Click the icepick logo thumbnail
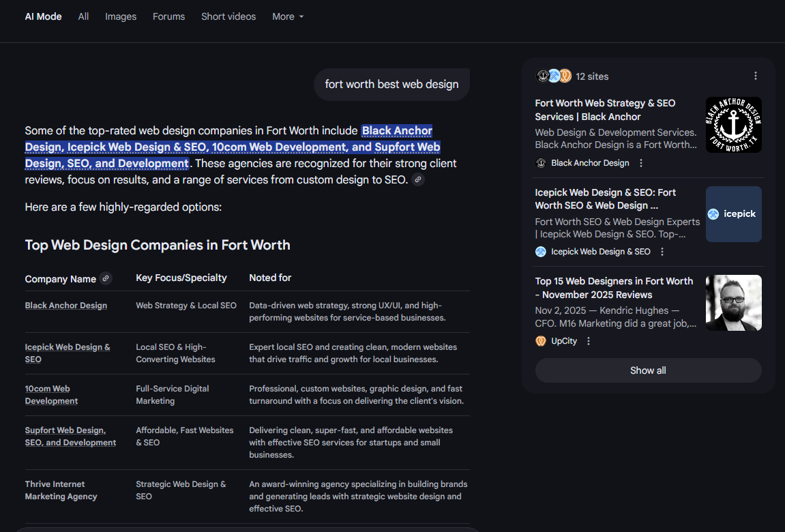 point(733,213)
